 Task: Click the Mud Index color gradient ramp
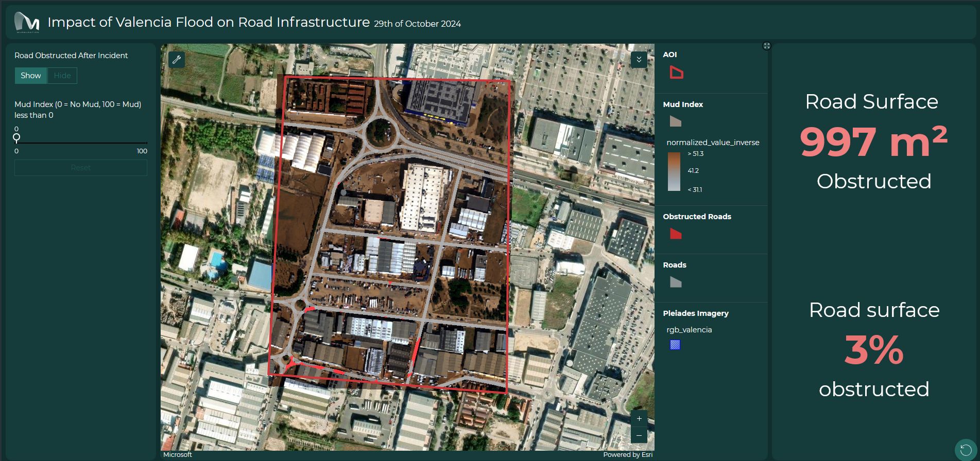click(x=674, y=172)
